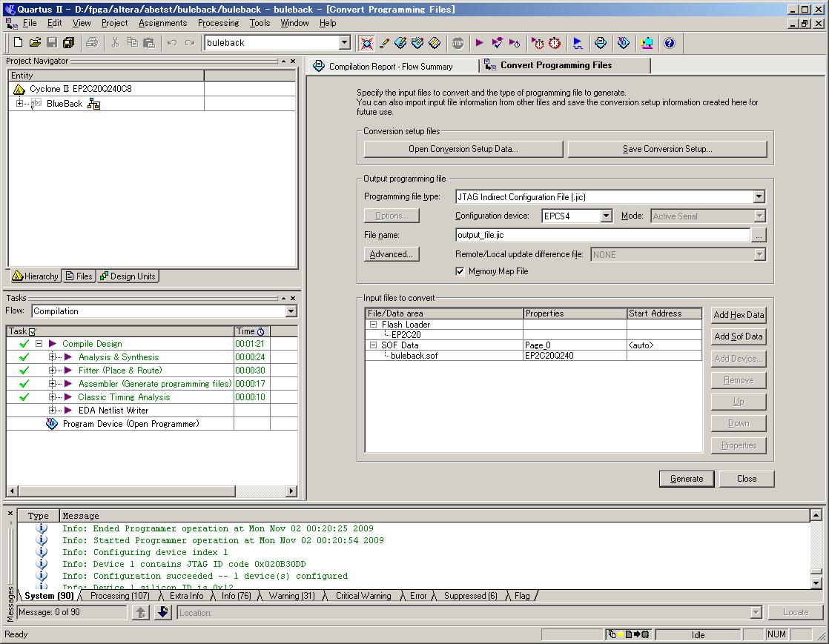Image resolution: width=829 pixels, height=644 pixels.
Task: Click the Add Hex Data button
Action: [x=739, y=315]
